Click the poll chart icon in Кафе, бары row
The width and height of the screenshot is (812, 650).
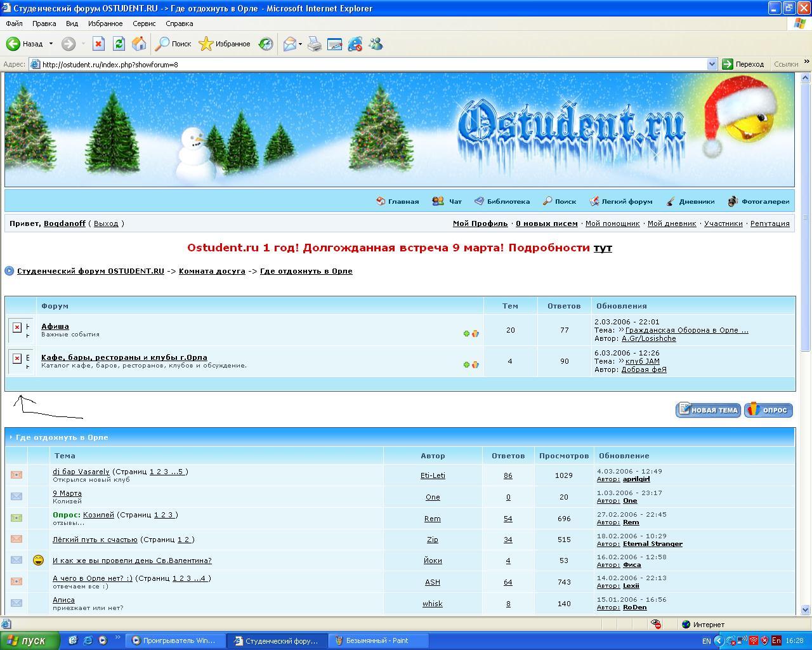(x=475, y=364)
